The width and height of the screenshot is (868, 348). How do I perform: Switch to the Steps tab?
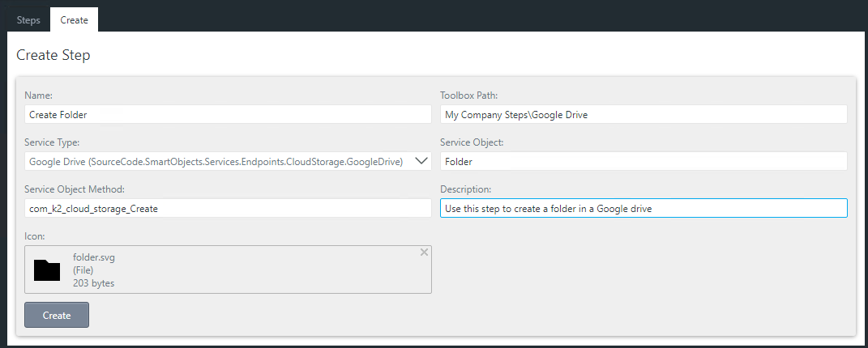[x=28, y=20]
